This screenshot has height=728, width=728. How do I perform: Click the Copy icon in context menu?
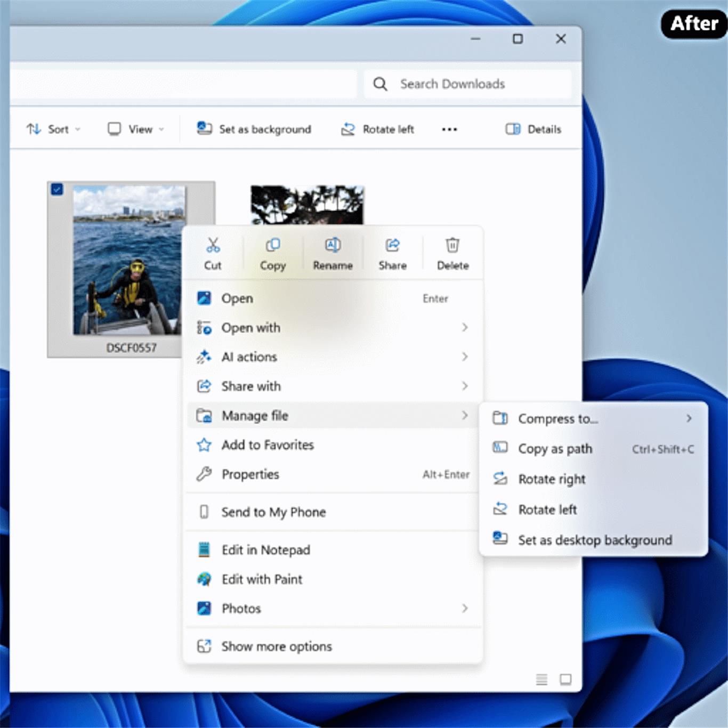pyautogui.click(x=272, y=246)
